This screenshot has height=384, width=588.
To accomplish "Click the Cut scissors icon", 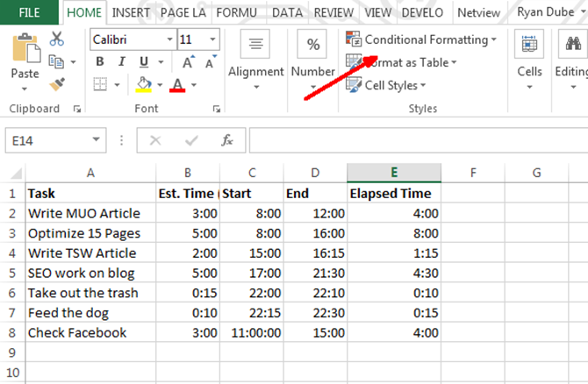I will 57,39.
